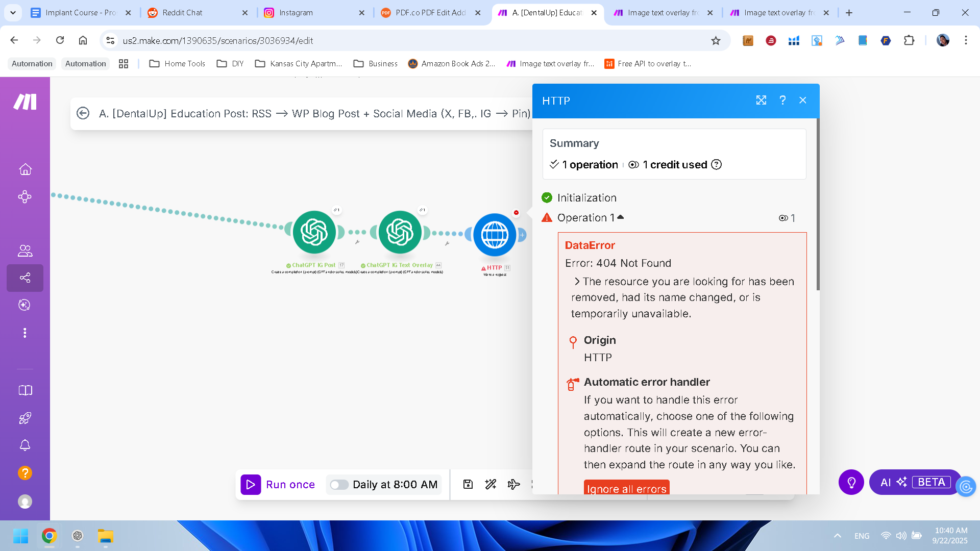The image size is (980, 551).
Task: Click the HTTP globe module
Action: tap(494, 235)
